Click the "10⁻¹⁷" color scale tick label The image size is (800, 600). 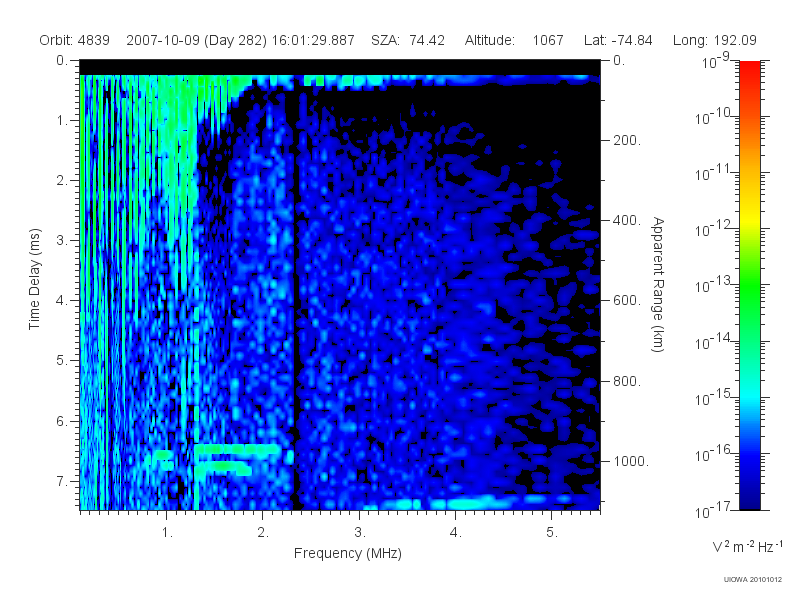pos(715,510)
